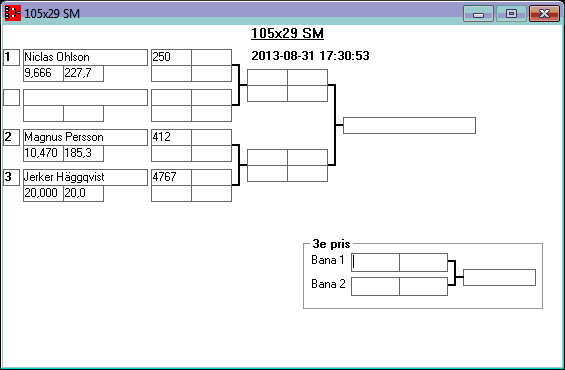565x370 pixels.
Task: Click the Magnus Persson name field
Action: 85,137
